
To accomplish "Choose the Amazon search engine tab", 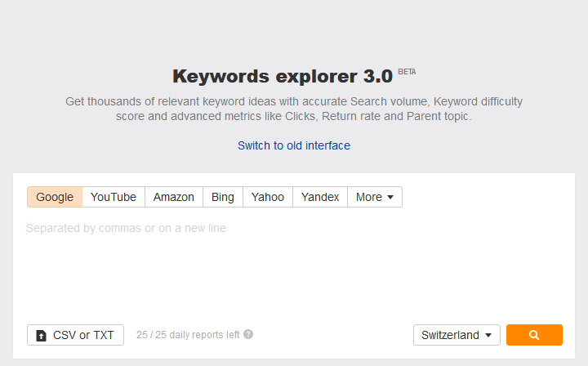I will (x=174, y=197).
